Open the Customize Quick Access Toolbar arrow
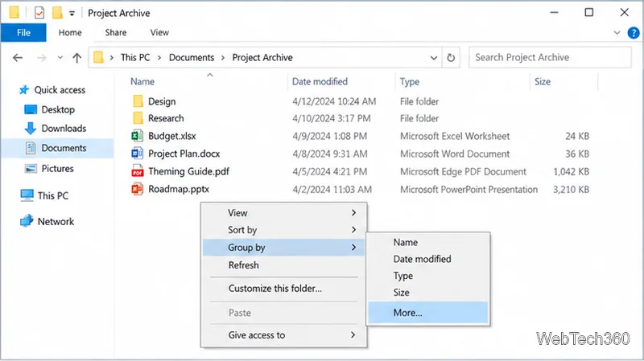 click(x=72, y=13)
